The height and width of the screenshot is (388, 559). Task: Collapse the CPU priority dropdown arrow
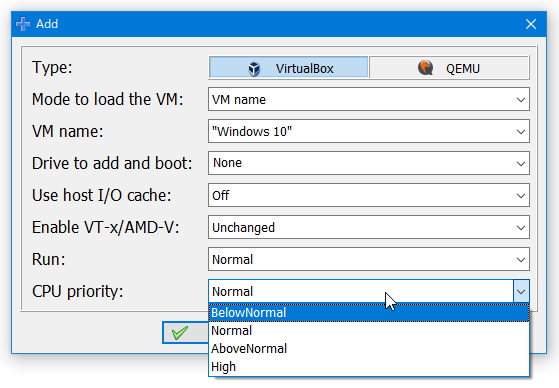(521, 291)
